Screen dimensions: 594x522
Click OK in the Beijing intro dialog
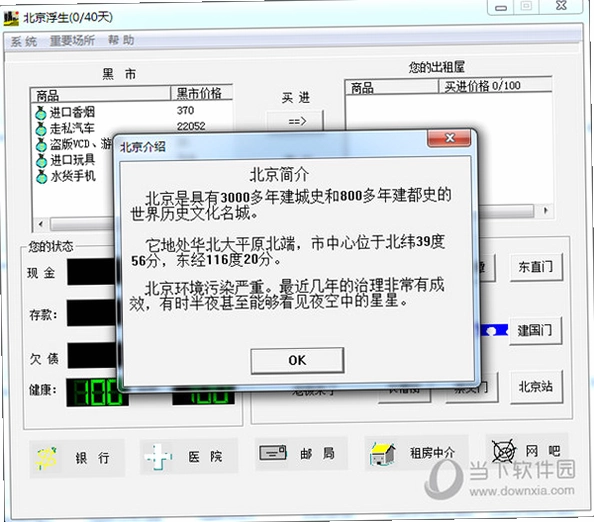[297, 360]
